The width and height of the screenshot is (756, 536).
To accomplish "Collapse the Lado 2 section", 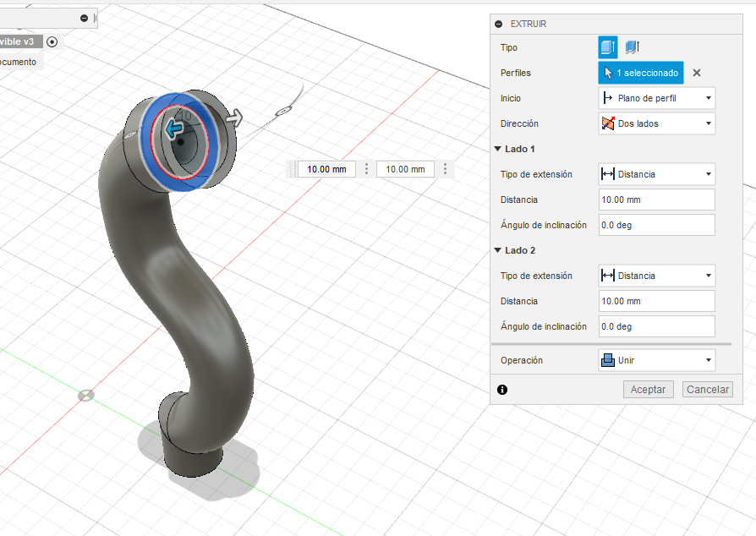I will point(498,250).
